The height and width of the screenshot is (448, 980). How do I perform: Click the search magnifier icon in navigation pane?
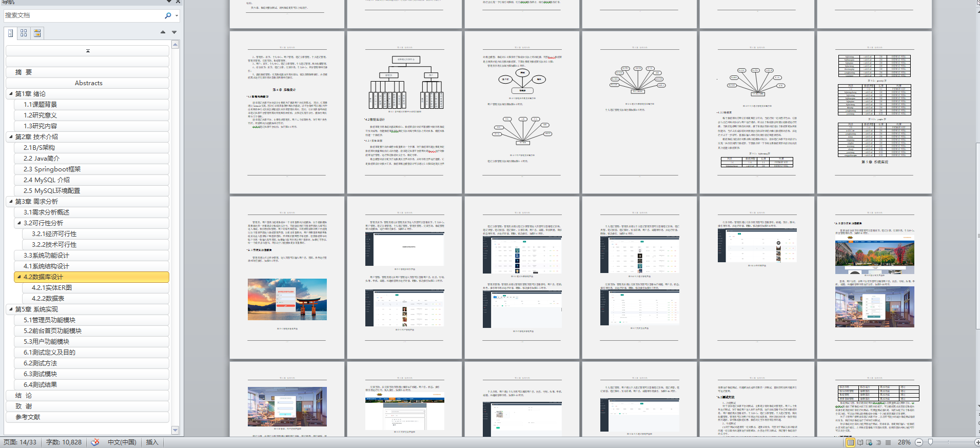(x=168, y=15)
